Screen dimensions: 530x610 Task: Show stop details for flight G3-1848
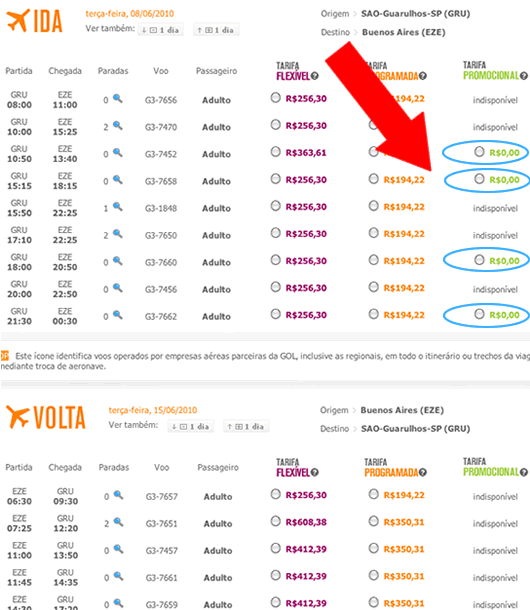(x=118, y=207)
